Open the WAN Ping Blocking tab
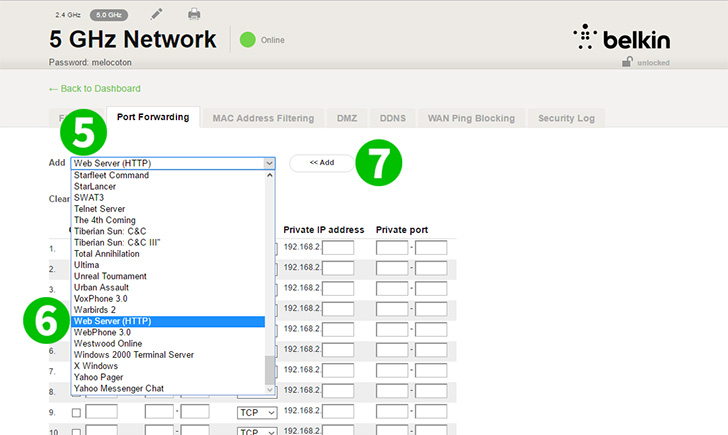This screenshot has height=435, width=728. pos(471,118)
